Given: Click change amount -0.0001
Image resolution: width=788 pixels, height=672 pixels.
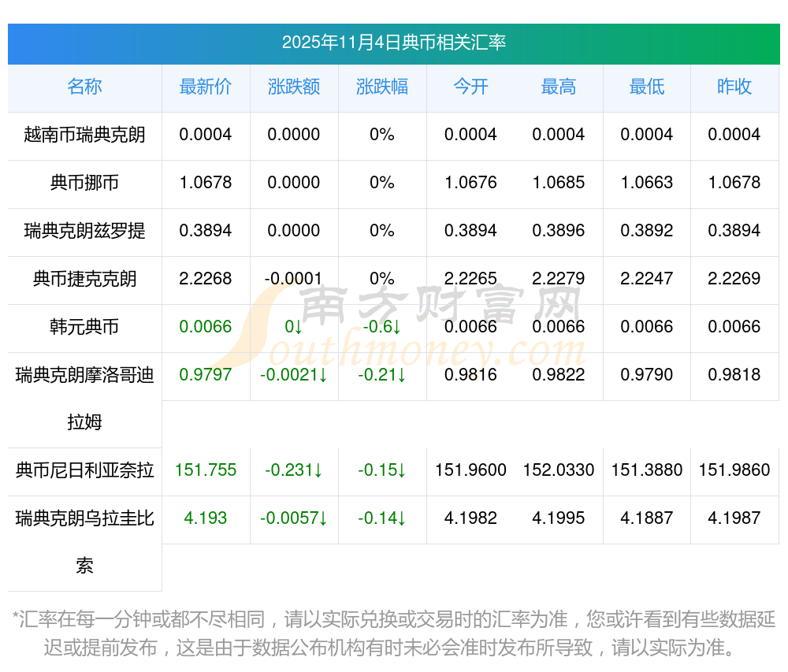Looking at the screenshot, I should tap(293, 278).
